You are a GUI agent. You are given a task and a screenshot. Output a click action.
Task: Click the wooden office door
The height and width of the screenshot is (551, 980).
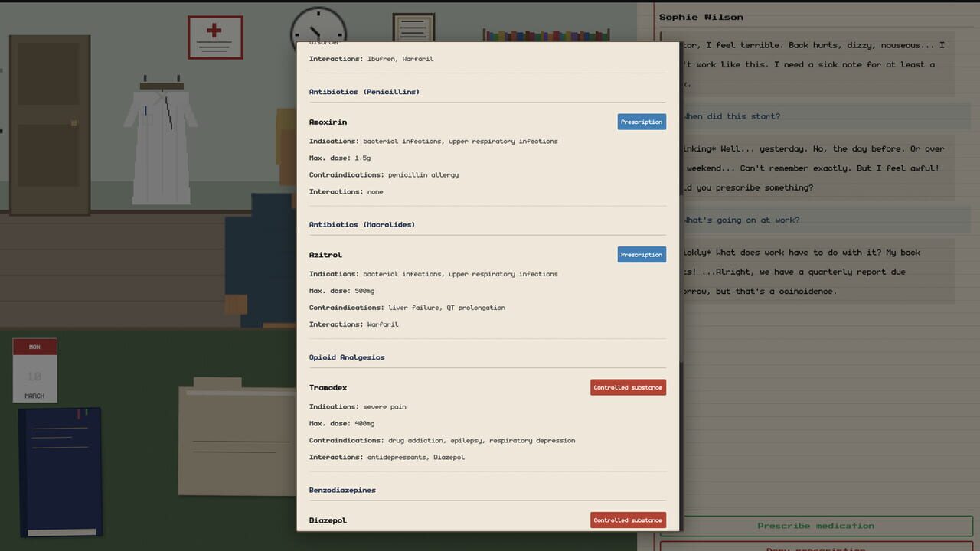click(50, 125)
